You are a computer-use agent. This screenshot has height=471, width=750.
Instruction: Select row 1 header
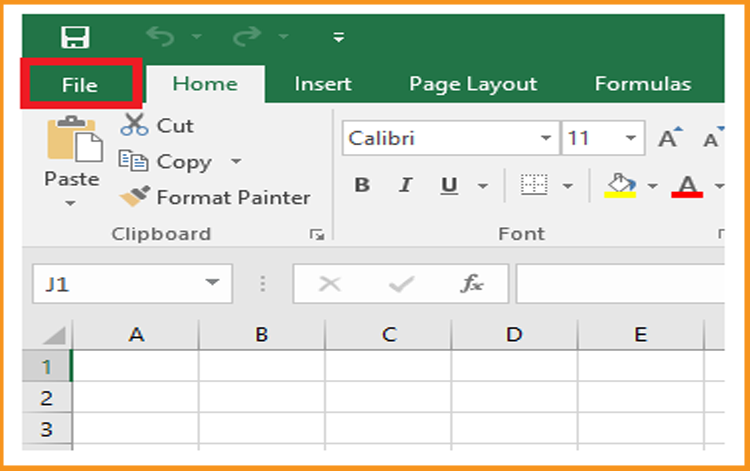pos(46,367)
